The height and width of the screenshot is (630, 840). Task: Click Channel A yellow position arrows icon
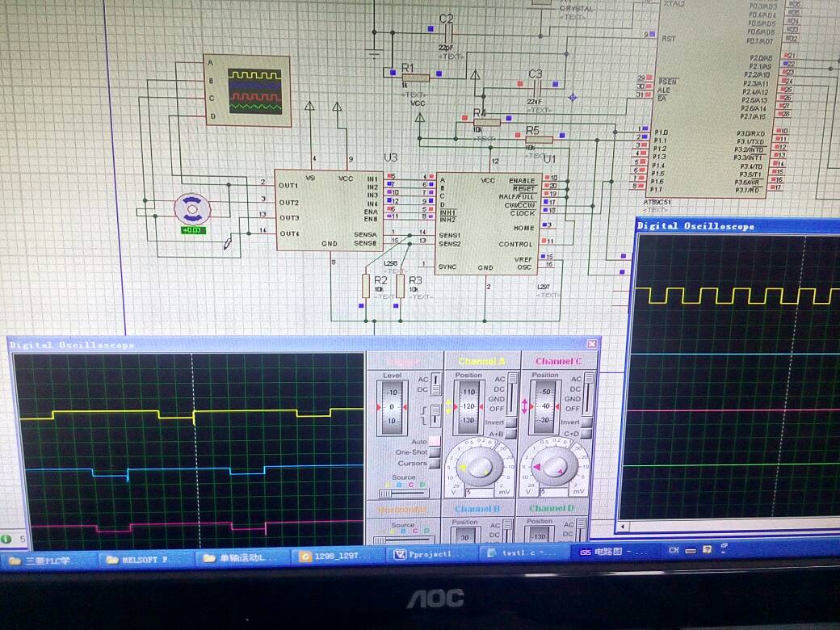point(449,406)
